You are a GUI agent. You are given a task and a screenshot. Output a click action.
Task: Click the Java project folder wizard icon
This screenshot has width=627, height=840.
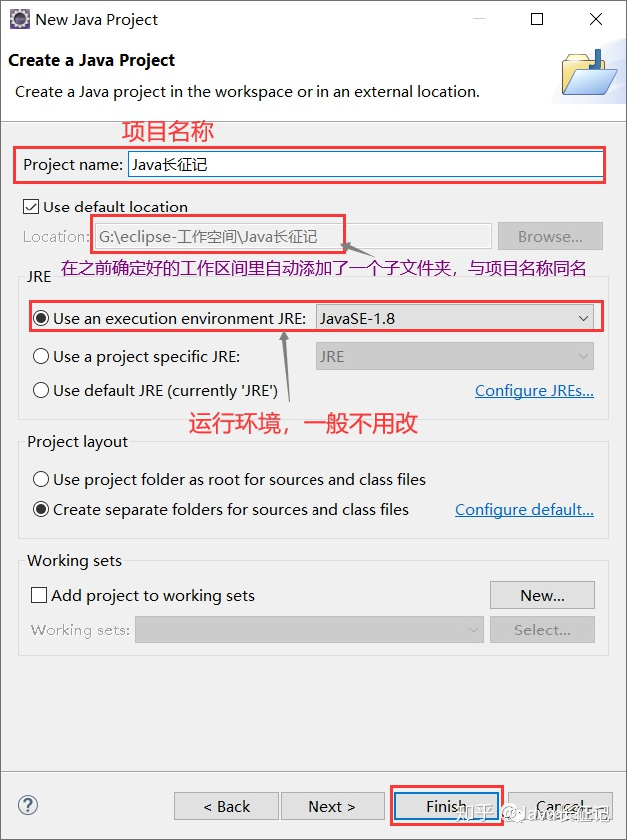[589, 74]
